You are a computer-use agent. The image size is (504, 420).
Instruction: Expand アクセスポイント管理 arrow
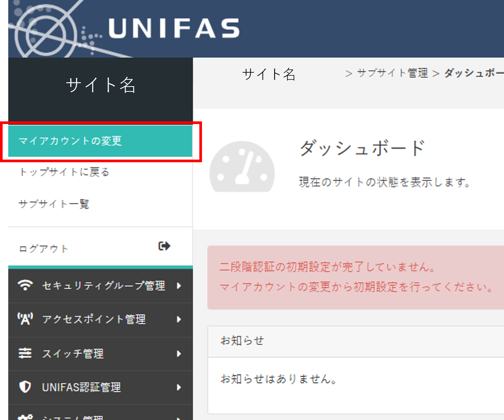tap(179, 320)
